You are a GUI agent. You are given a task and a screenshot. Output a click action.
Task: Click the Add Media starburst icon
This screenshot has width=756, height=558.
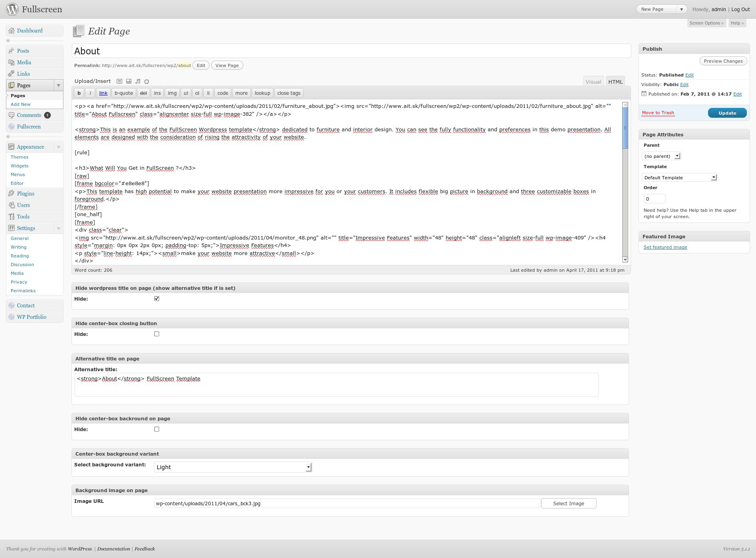tap(147, 81)
